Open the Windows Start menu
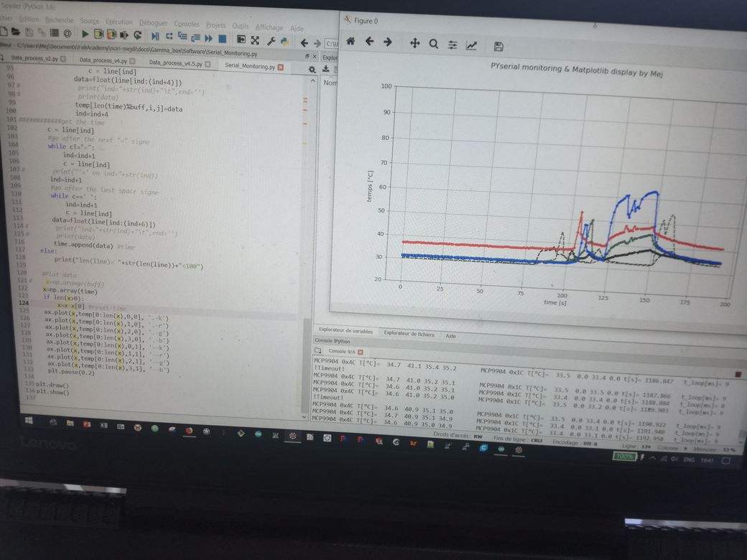Image resolution: width=747 pixels, height=560 pixels. click(x=28, y=420)
